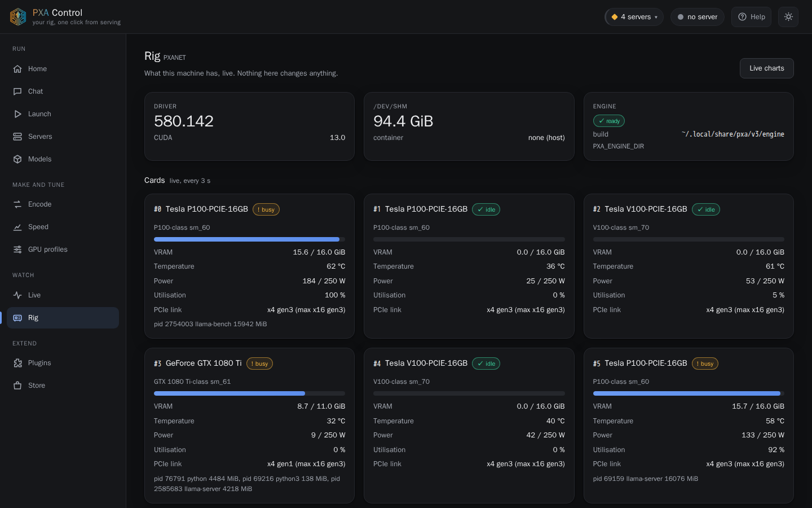Click the Help question mark icon
The image size is (812, 508).
[x=742, y=17]
